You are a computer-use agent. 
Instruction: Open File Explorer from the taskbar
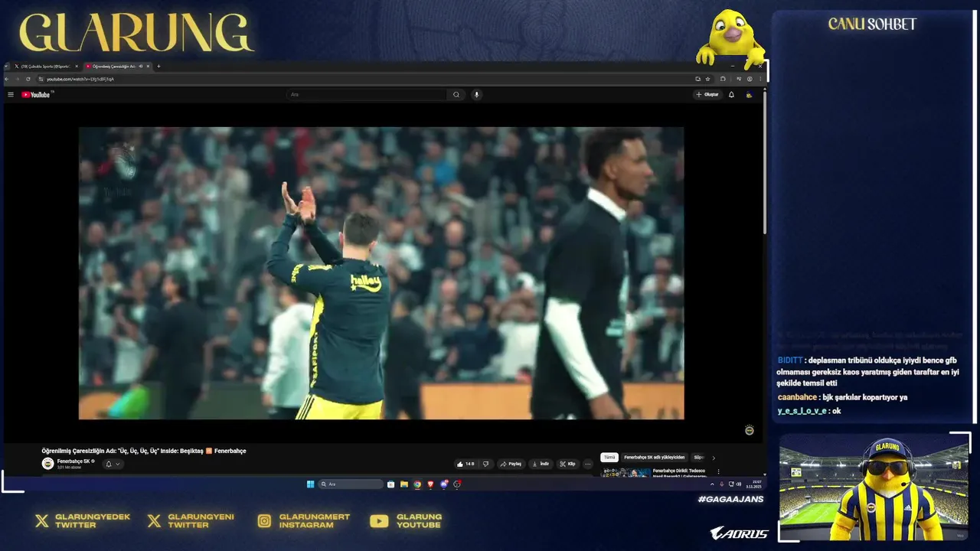pyautogui.click(x=404, y=484)
